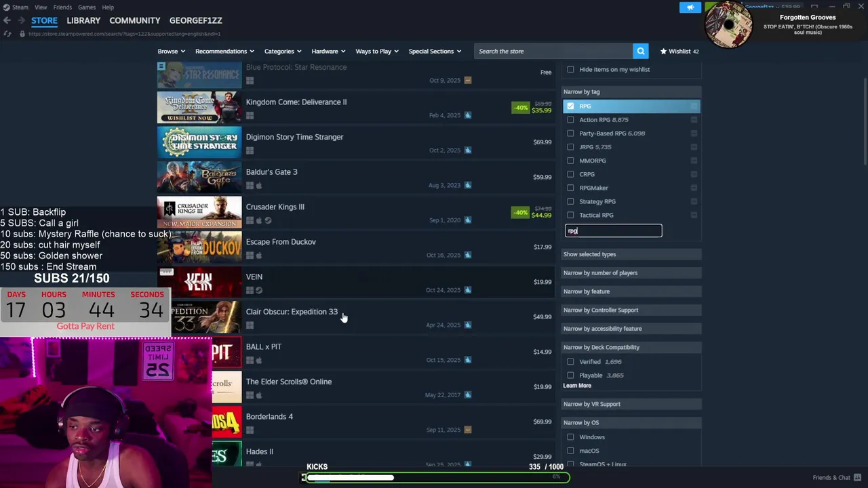Reload the store page with refresh icon
868x488 pixels.
[7, 33]
